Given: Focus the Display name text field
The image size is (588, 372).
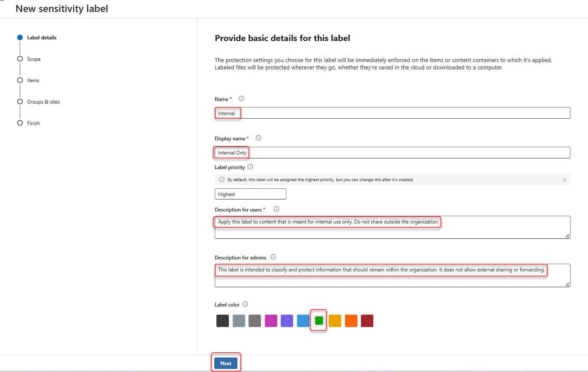Looking at the screenshot, I should tap(392, 153).
